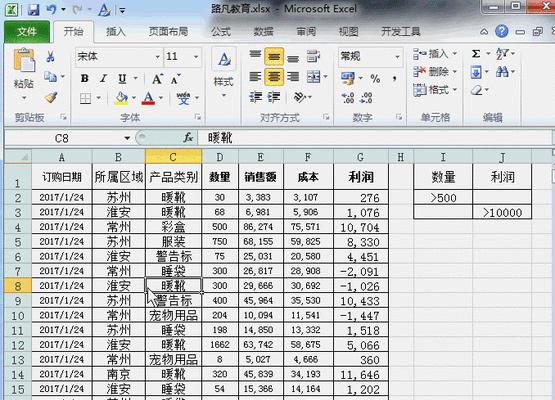Image resolution: width=555 pixels, height=400 pixels.
Task: Click the align right icon
Action: [293, 77]
